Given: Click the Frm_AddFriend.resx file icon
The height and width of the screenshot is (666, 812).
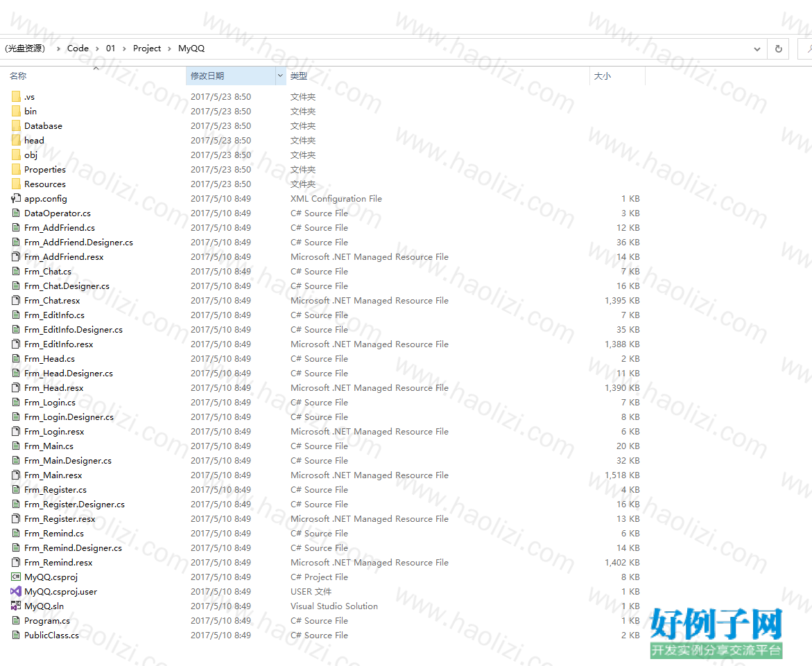Looking at the screenshot, I should [x=16, y=256].
